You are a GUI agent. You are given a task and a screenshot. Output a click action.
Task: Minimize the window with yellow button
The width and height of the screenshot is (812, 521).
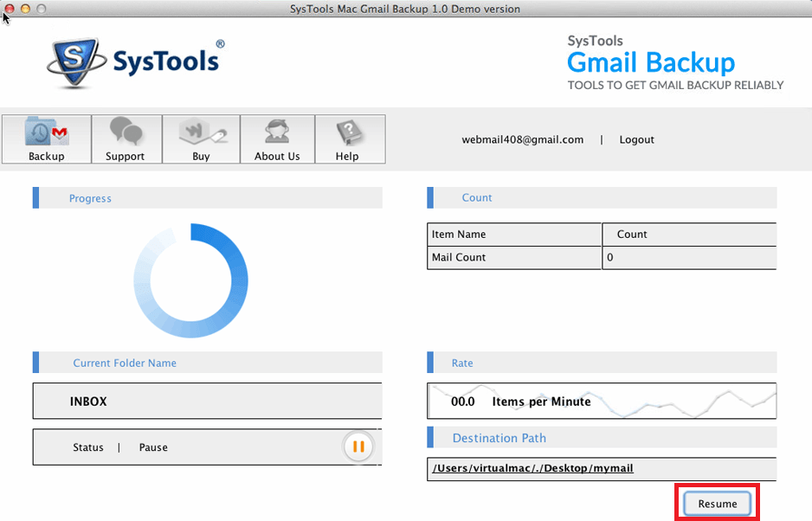coord(25,9)
